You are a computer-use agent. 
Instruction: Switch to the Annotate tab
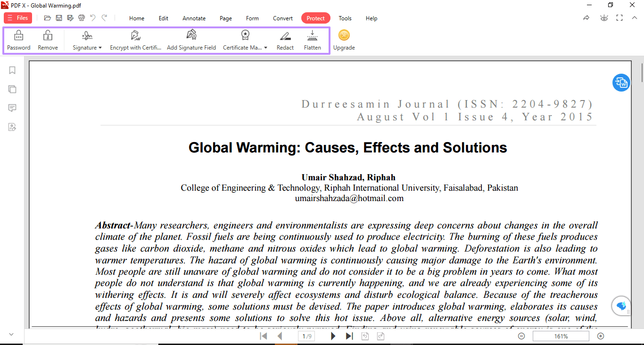pyautogui.click(x=194, y=18)
